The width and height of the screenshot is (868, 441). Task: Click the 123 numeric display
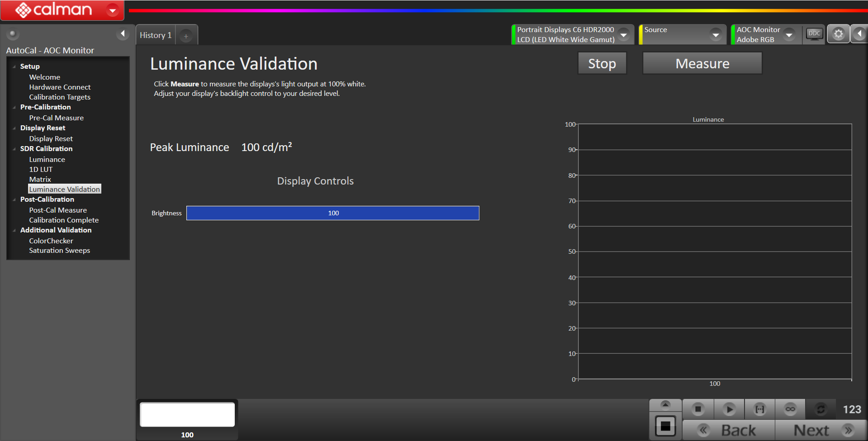[x=852, y=409]
